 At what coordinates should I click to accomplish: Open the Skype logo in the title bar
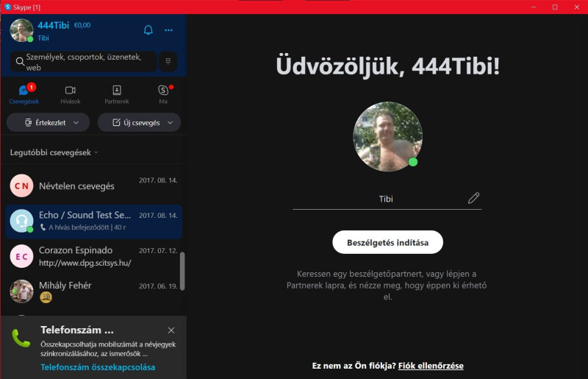(7, 7)
